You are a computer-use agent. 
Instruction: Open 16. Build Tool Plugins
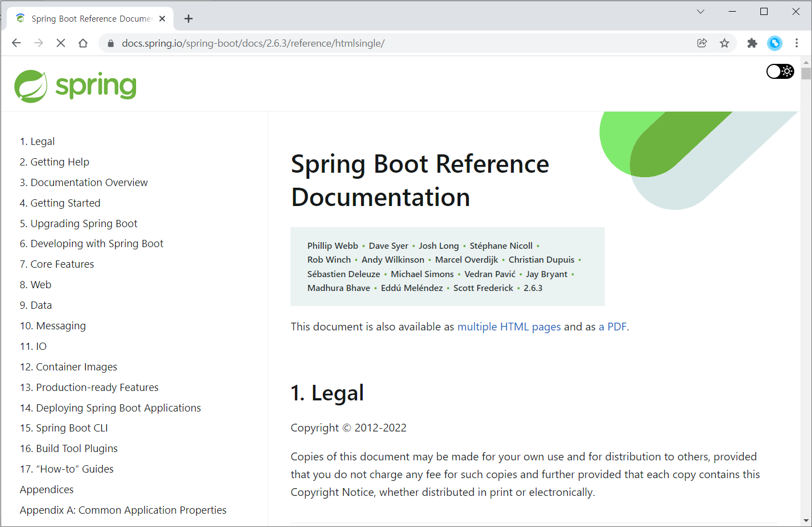(69, 449)
